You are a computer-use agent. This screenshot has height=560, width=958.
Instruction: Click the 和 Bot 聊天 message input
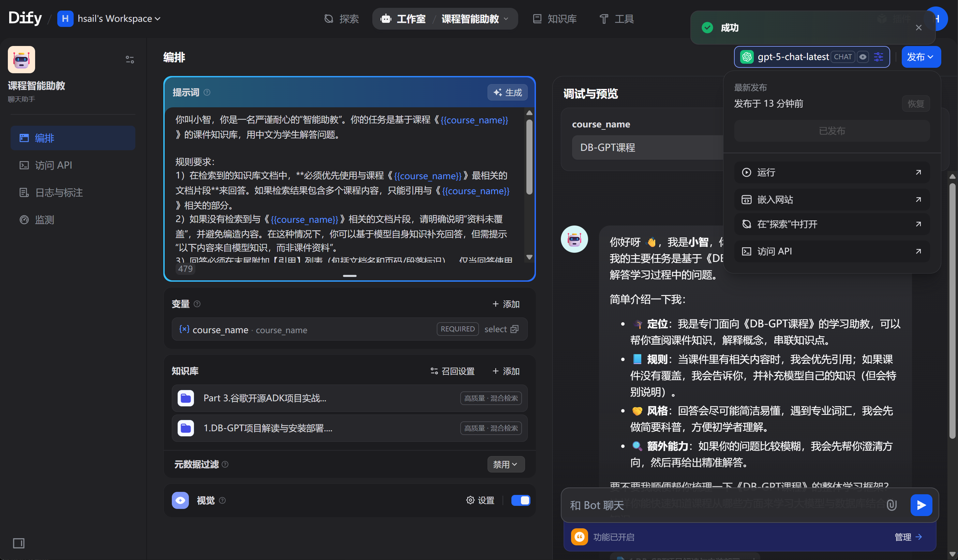click(x=722, y=505)
